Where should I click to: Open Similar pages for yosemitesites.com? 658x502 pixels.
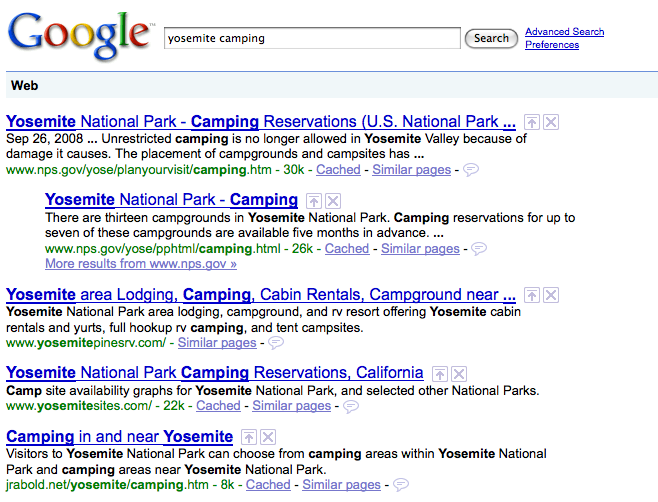coord(292,405)
